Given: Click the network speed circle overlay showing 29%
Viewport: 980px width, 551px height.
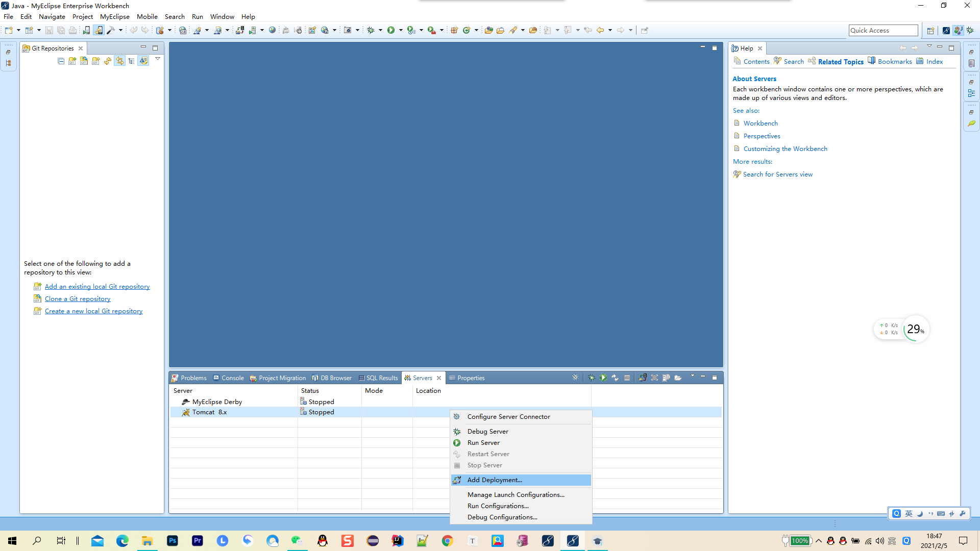Looking at the screenshot, I should pyautogui.click(x=915, y=329).
